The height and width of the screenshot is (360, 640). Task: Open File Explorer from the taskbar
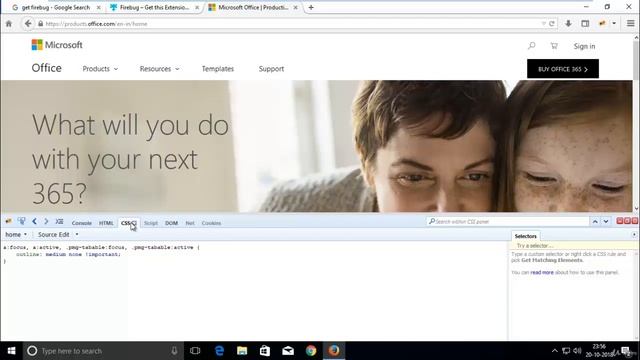242,351
